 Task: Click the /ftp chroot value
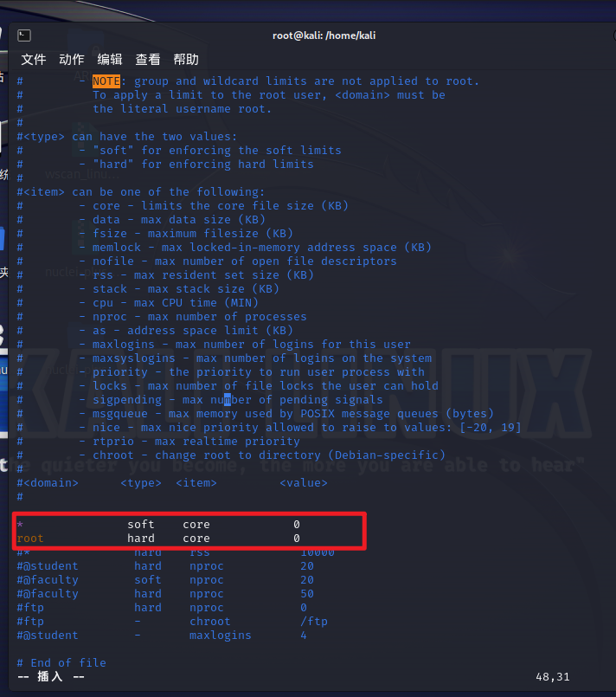point(314,622)
